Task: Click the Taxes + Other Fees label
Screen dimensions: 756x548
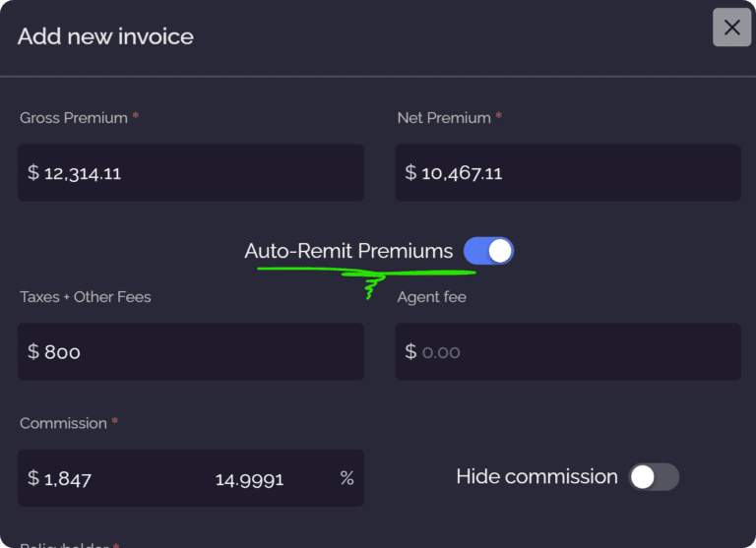Action: pos(86,297)
